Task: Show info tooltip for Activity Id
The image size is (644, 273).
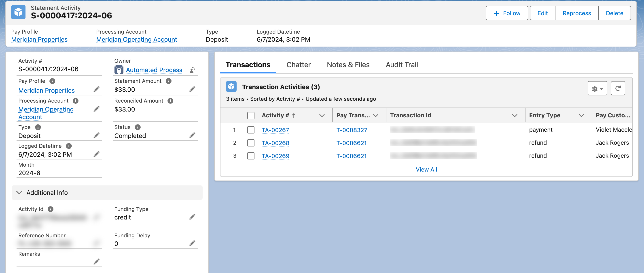Action: coord(51,209)
